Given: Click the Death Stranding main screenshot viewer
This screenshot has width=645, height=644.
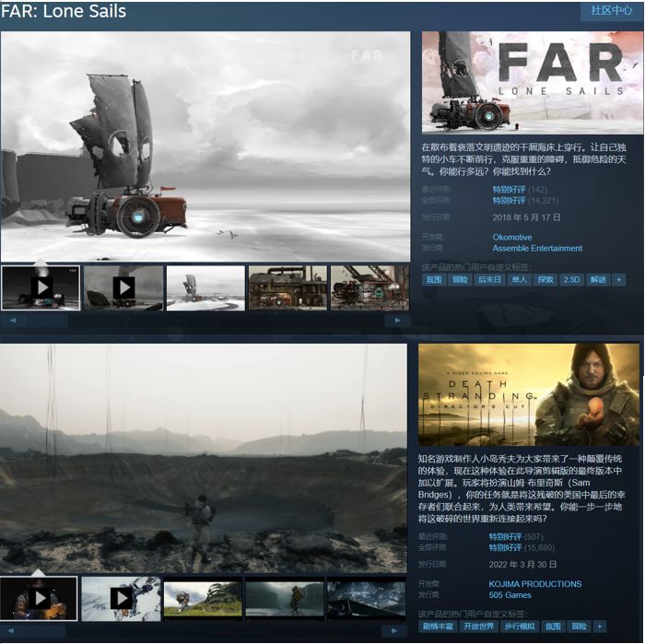Looking at the screenshot, I should click(x=204, y=458).
